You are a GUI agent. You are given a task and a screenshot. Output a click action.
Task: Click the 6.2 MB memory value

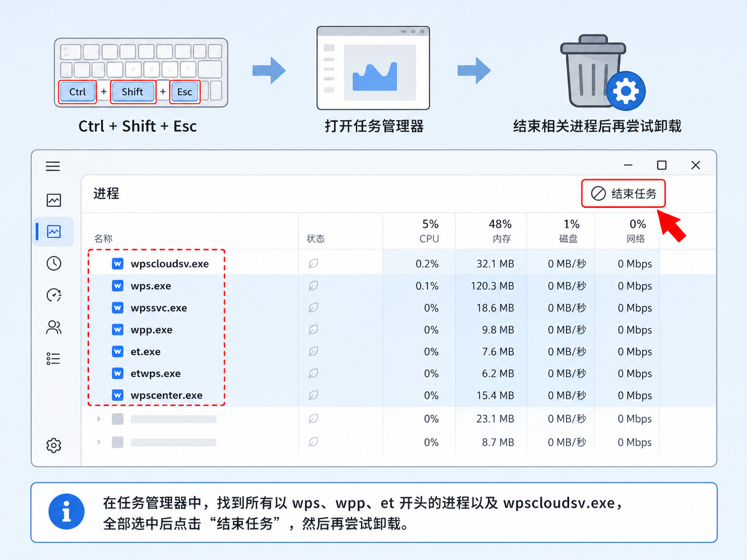pyautogui.click(x=498, y=373)
